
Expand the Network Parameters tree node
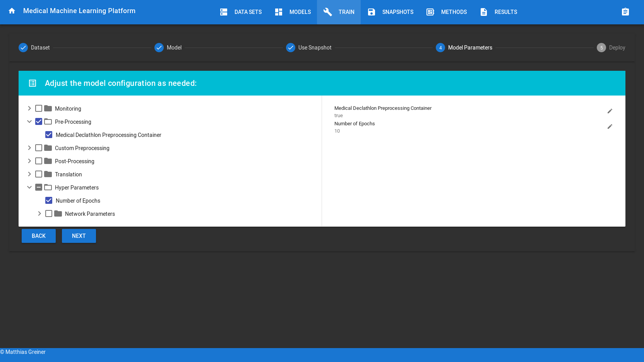pyautogui.click(x=39, y=213)
